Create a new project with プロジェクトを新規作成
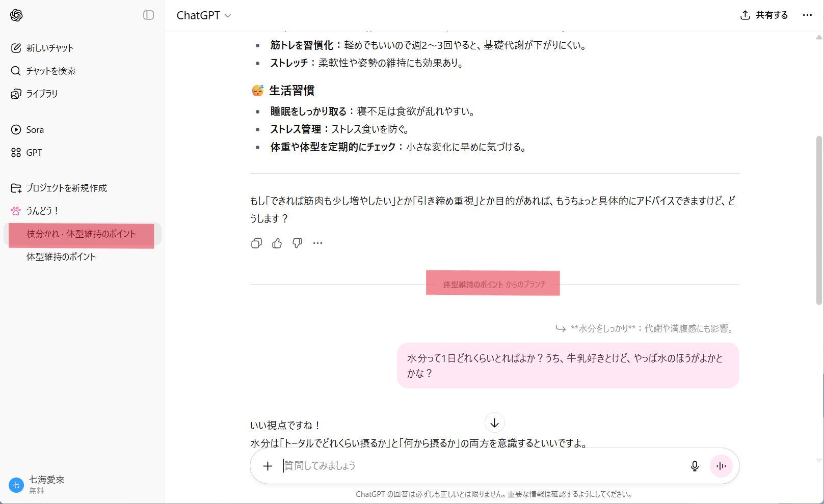Screen dimensions: 824x504 [x=66, y=188]
